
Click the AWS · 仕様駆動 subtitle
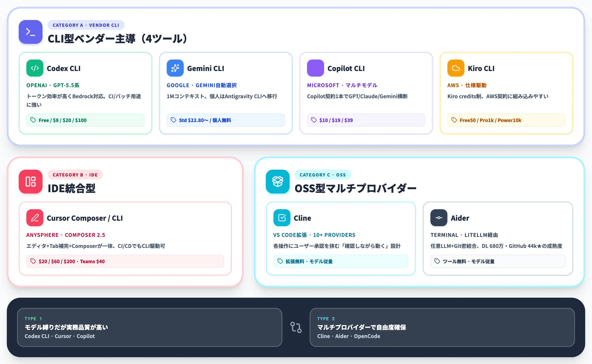467,85
